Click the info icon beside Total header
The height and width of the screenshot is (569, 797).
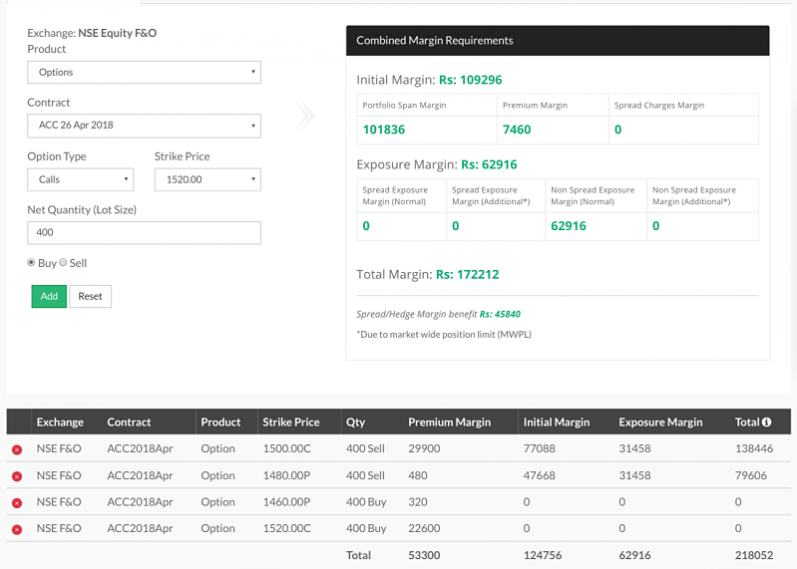pyautogui.click(x=767, y=422)
